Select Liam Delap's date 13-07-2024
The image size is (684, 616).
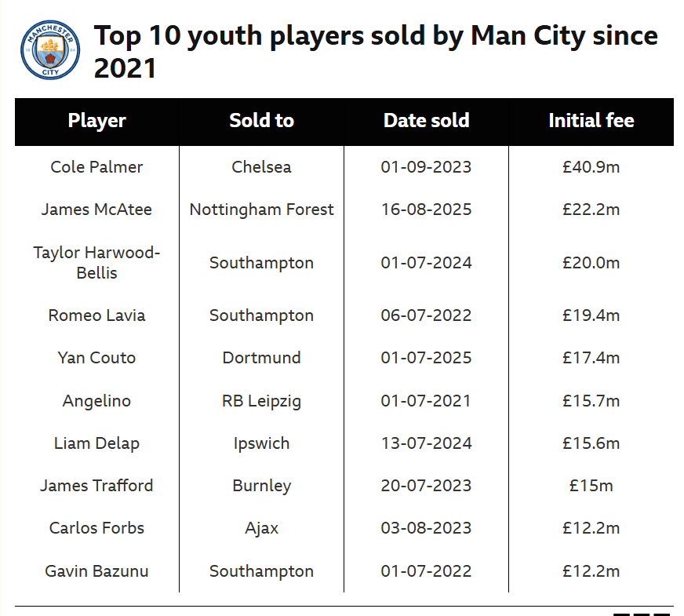(426, 443)
